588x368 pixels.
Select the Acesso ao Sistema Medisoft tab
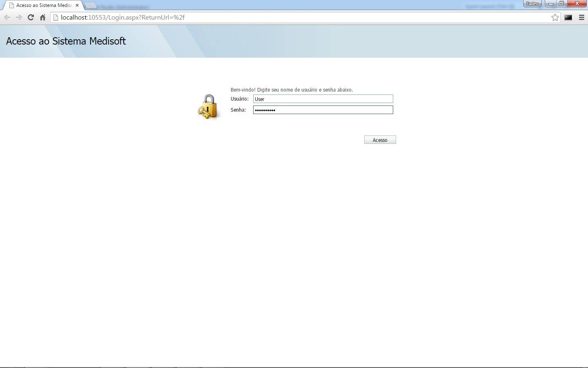click(43, 5)
